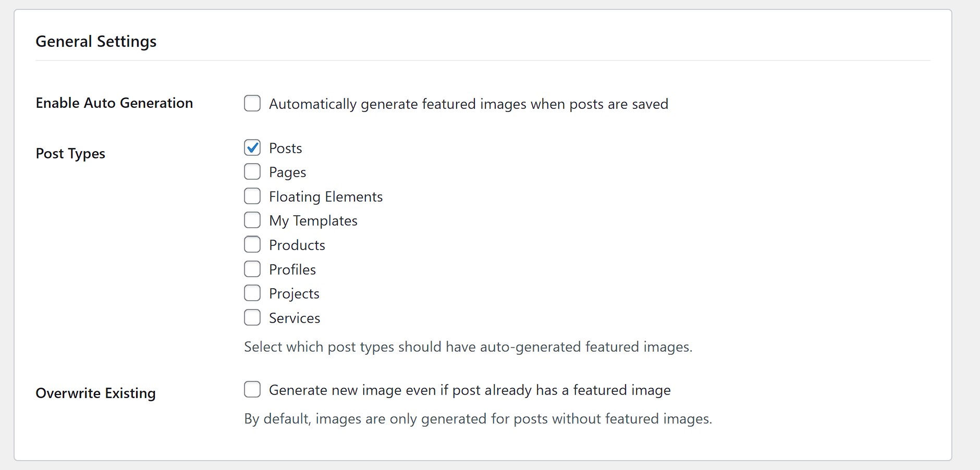The height and width of the screenshot is (470, 980).
Task: Click the General Settings heading
Action: click(x=96, y=41)
